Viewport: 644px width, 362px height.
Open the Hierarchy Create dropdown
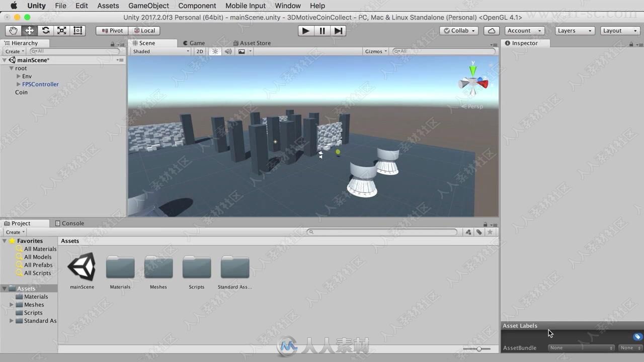click(15, 51)
